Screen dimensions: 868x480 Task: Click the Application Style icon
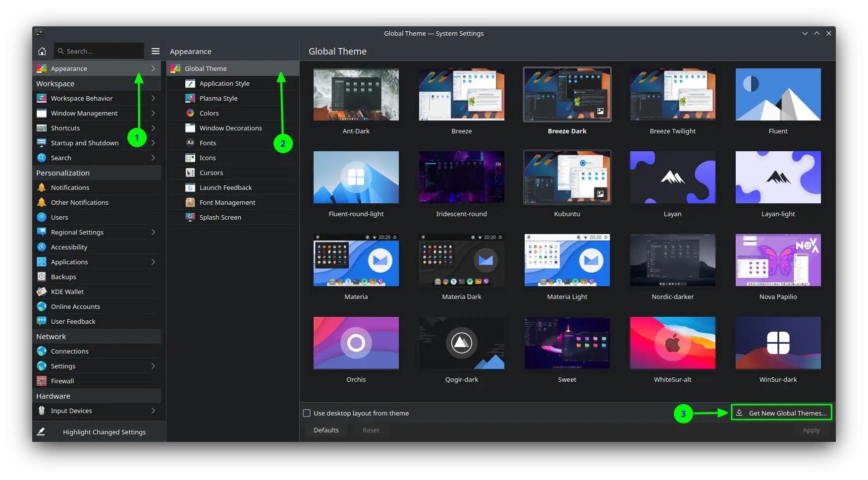(190, 83)
